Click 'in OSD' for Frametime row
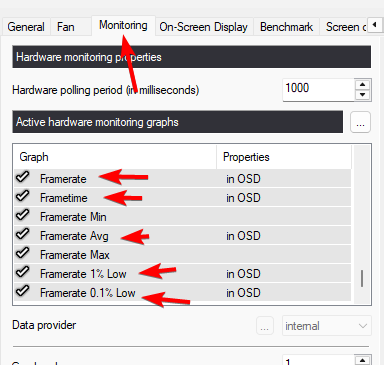The image size is (384, 365). point(243,198)
